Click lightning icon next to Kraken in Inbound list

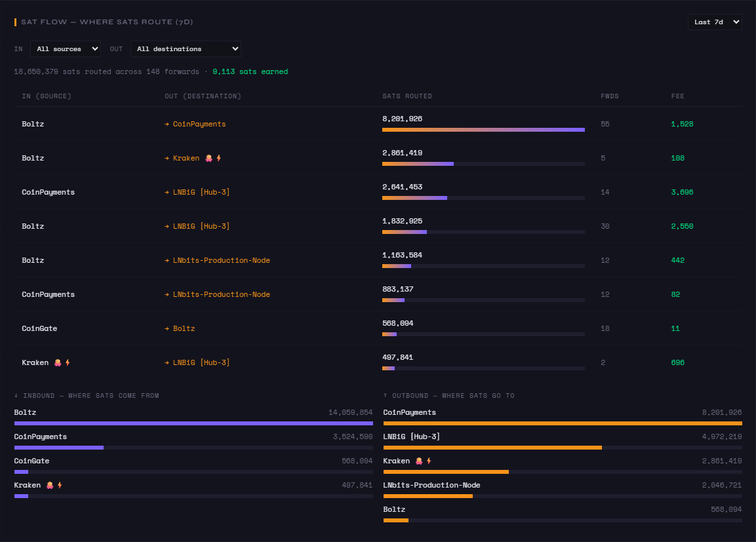coord(60,485)
